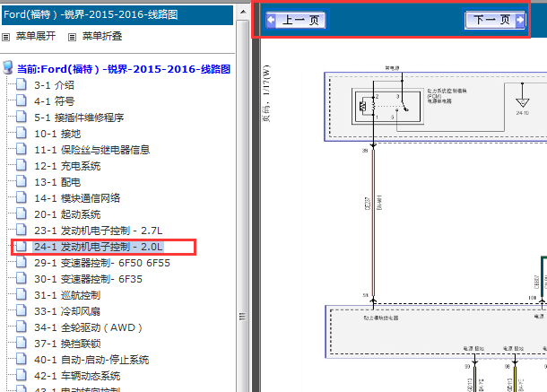This screenshot has width=547, height=392.
Task: Click the computer icon beside 当前:Ford
Action: 8,67
